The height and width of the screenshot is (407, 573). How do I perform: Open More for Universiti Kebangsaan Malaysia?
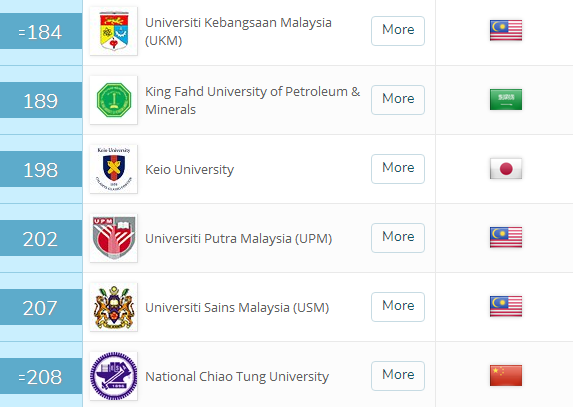pos(398,31)
